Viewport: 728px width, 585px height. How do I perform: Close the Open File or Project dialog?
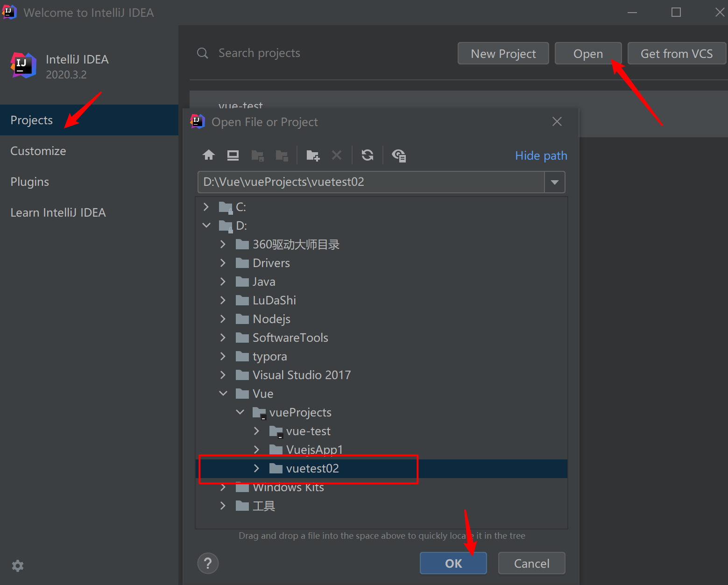click(557, 121)
